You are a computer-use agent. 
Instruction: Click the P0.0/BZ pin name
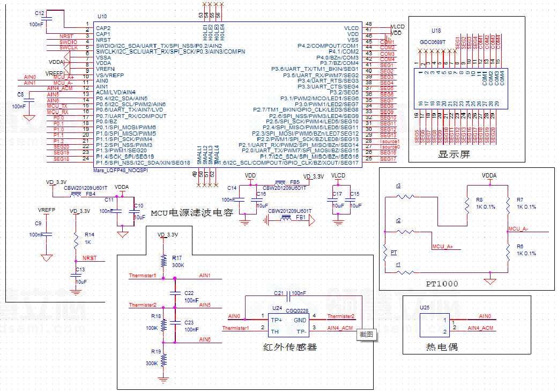pyautogui.click(x=107, y=122)
